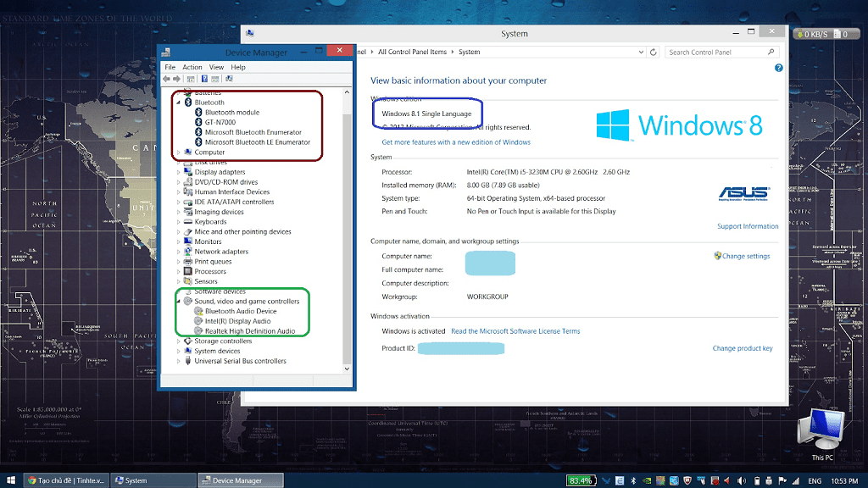Image resolution: width=868 pixels, height=488 pixels.
Task: Open Help via the blue question-mark toolbar icon
Action: tap(204, 79)
